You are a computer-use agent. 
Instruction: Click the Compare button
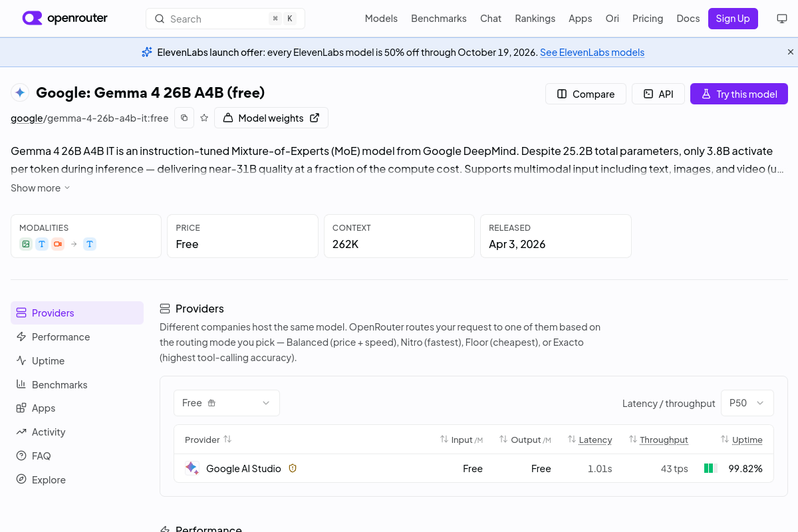[x=586, y=94]
